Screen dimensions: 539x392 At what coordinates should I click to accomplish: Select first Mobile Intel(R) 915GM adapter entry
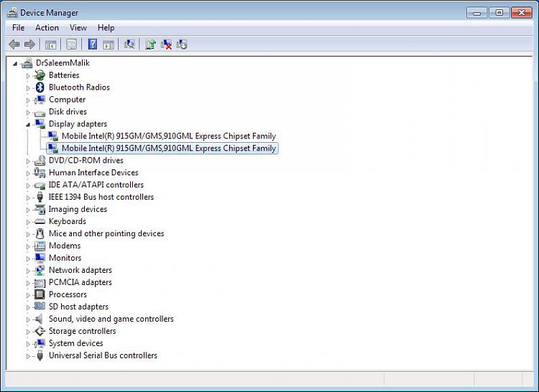[169, 136]
